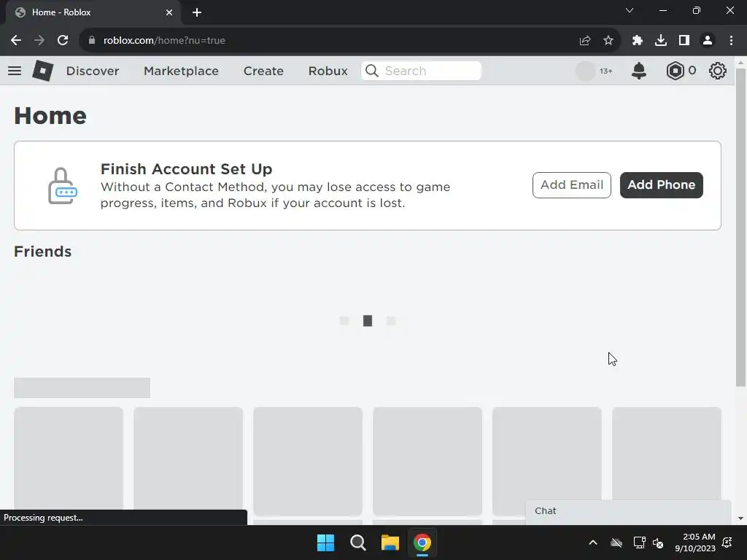Open a new browser tab
Screen dimensions: 747x560
point(197,12)
